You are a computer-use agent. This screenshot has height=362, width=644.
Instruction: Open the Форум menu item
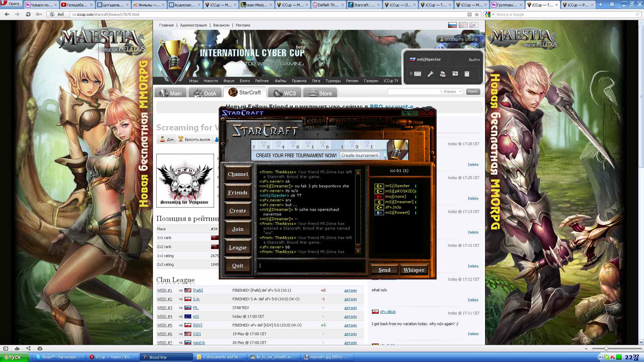click(229, 81)
